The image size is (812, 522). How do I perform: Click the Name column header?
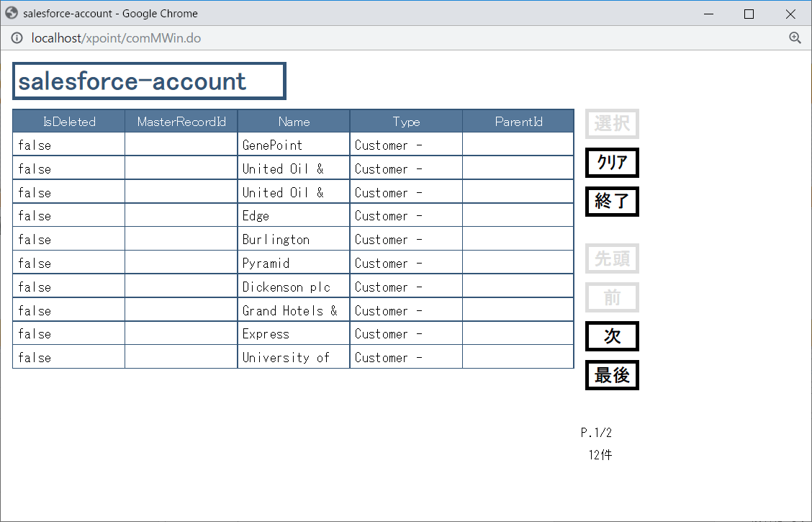point(294,121)
